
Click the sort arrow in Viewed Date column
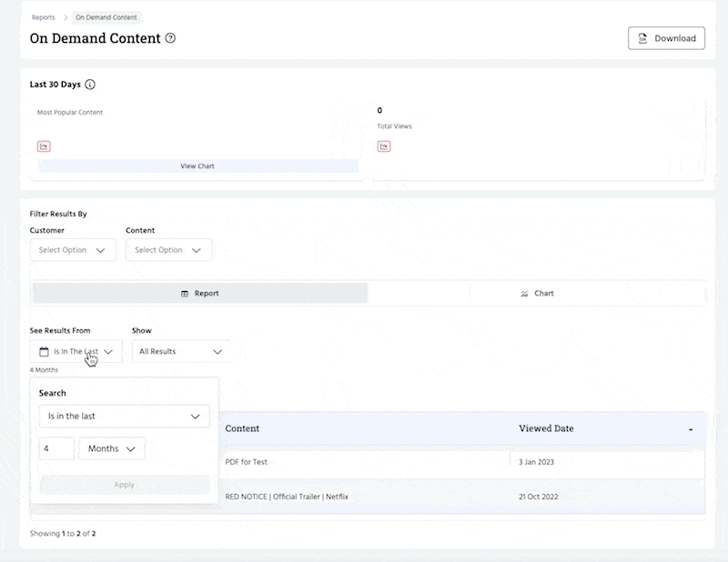[x=691, y=429]
